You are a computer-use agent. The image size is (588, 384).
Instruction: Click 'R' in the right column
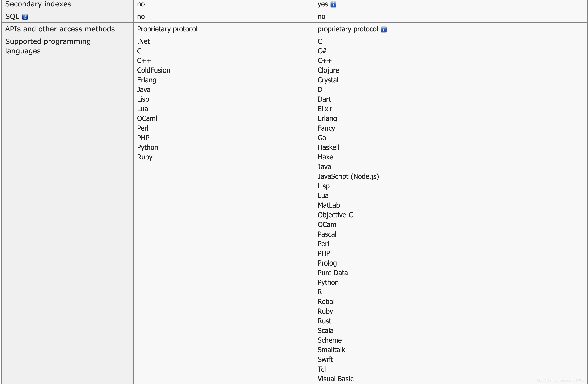(320, 292)
